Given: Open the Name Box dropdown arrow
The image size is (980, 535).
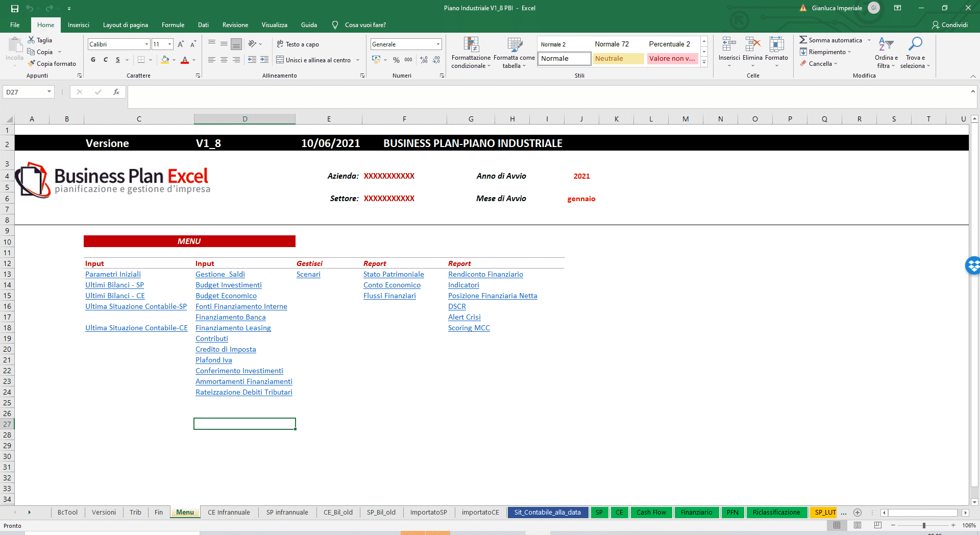Looking at the screenshot, I should pyautogui.click(x=49, y=92).
